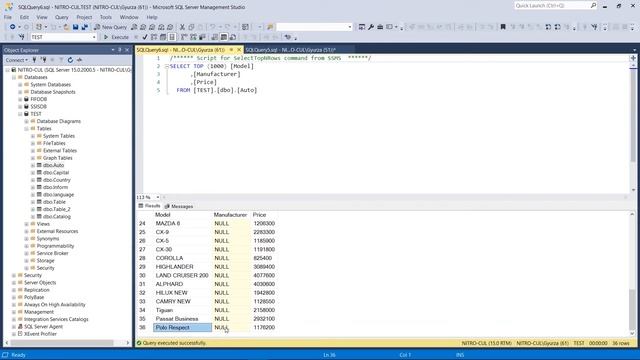Image resolution: width=640 pixels, height=360 pixels.
Task: Click the Save All icon
Action: coord(84,27)
